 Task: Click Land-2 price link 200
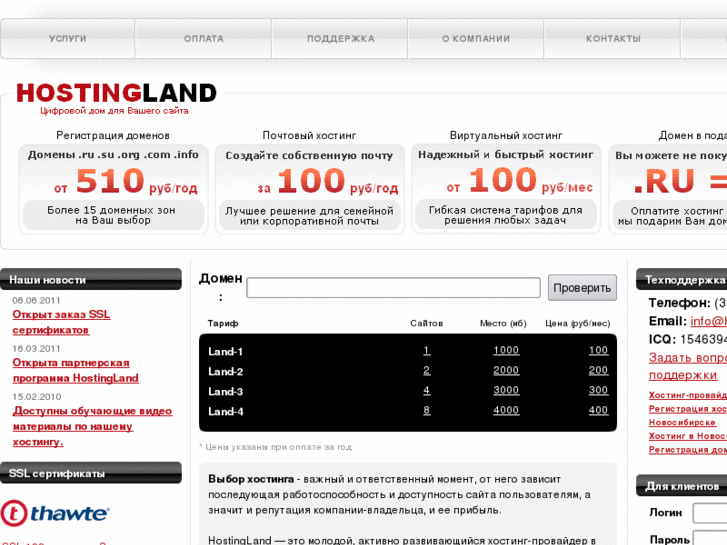pyautogui.click(x=598, y=371)
